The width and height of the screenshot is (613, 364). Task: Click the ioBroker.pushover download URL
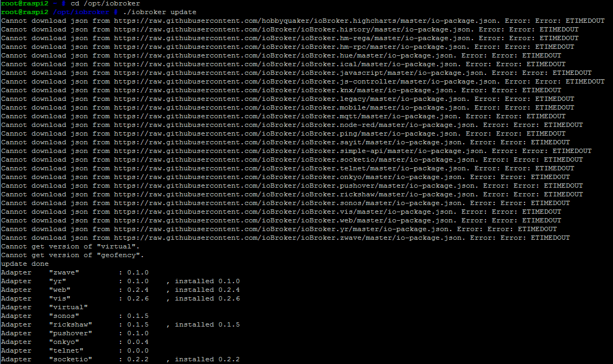[294, 186]
